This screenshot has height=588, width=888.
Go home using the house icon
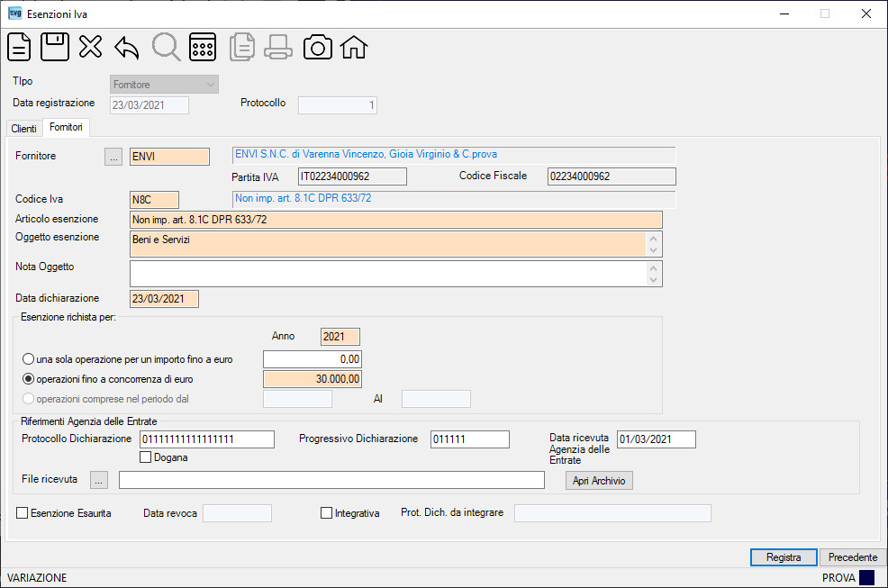point(354,47)
